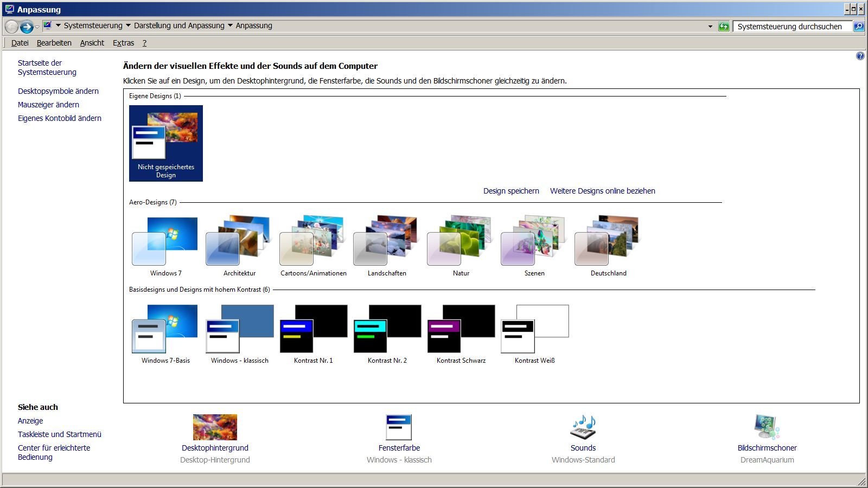Open the Extras menu
Image resolution: width=868 pixels, height=488 pixels.
coord(123,43)
